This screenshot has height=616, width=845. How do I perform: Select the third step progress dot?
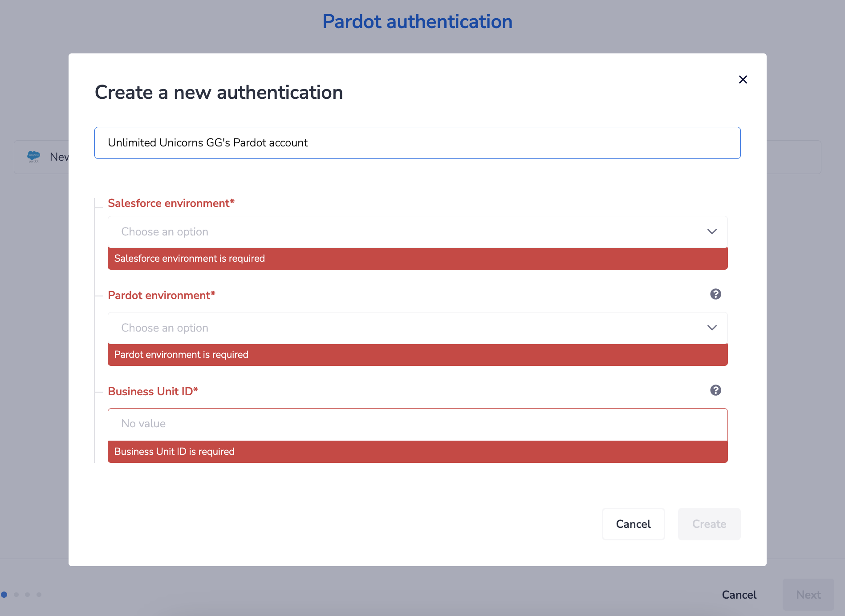tap(27, 595)
